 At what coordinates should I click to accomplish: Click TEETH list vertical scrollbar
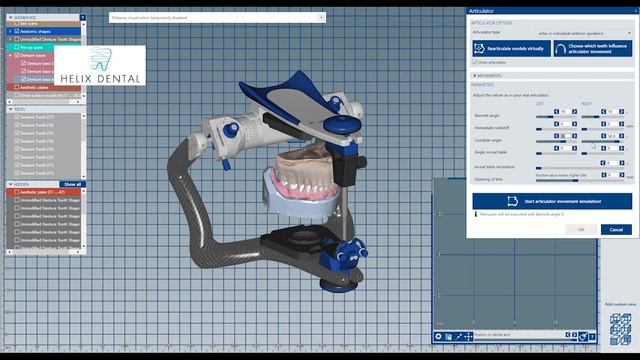coord(84,146)
